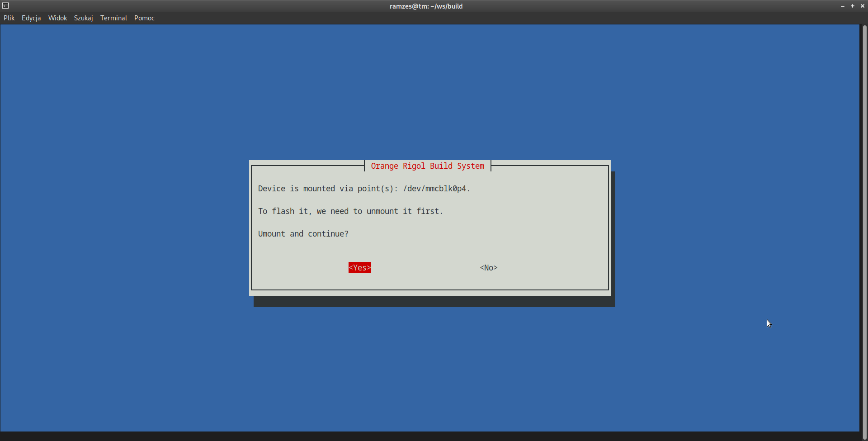This screenshot has width=868, height=441.
Task: Maximize the terminal window
Action: click(x=853, y=6)
